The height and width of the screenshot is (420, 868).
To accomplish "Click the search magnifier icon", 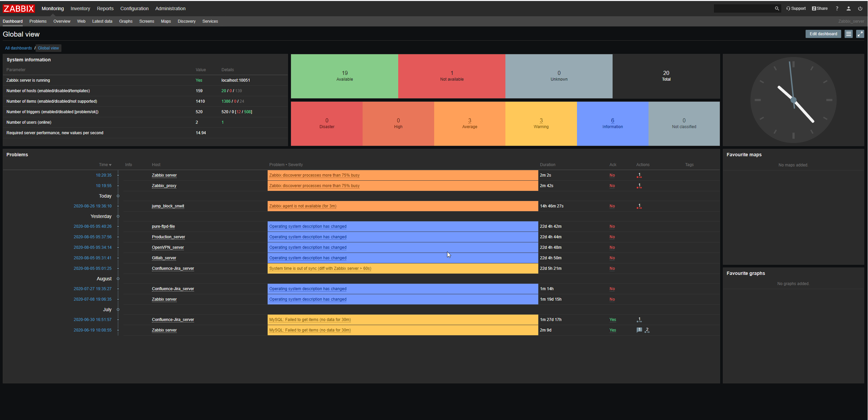I will pos(777,8).
